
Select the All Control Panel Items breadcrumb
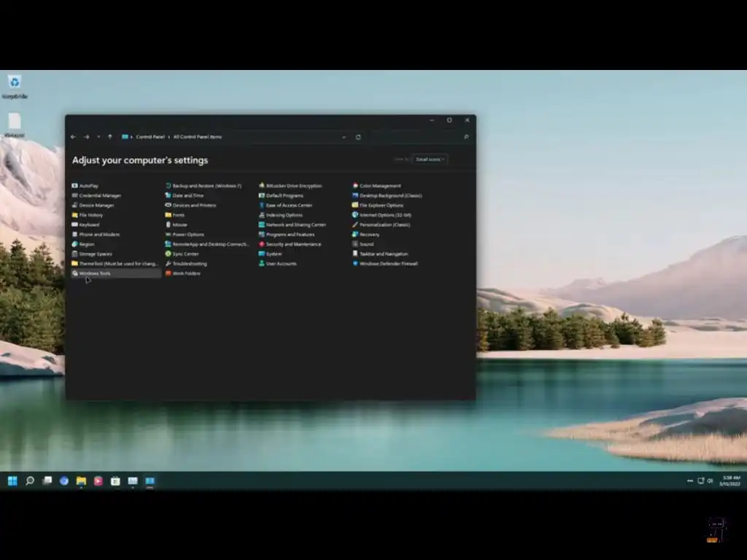coord(198,136)
